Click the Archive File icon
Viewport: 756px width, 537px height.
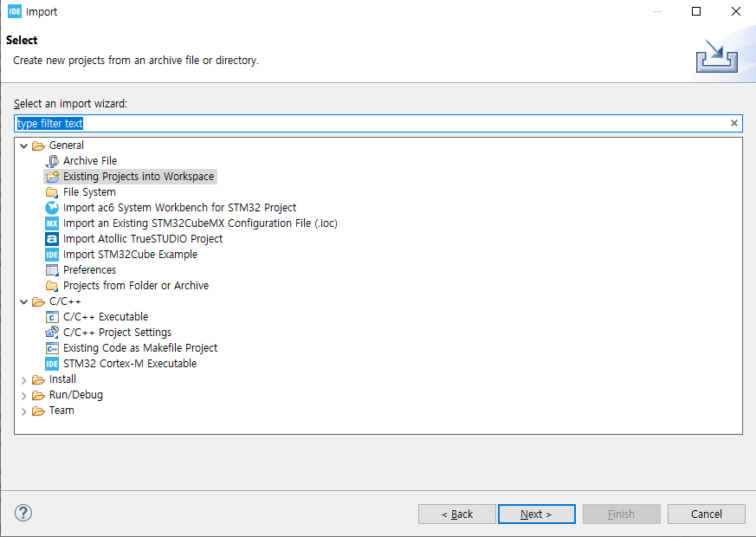pyautogui.click(x=52, y=161)
